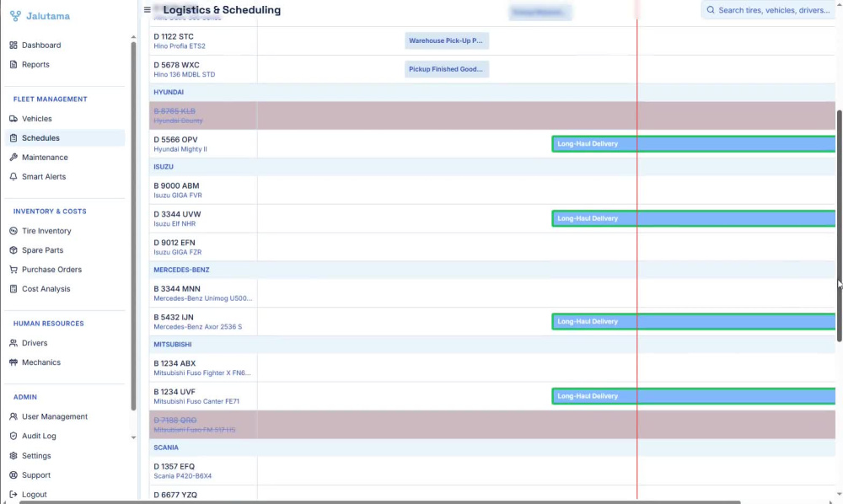This screenshot has width=843, height=504.
Task: Open Cost Analysis page
Action: 65,289
